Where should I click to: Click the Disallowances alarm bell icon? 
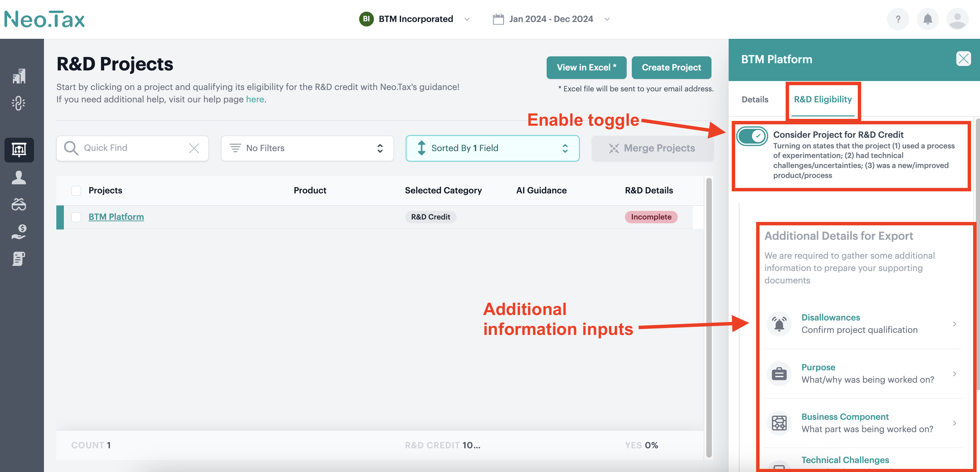(x=779, y=324)
